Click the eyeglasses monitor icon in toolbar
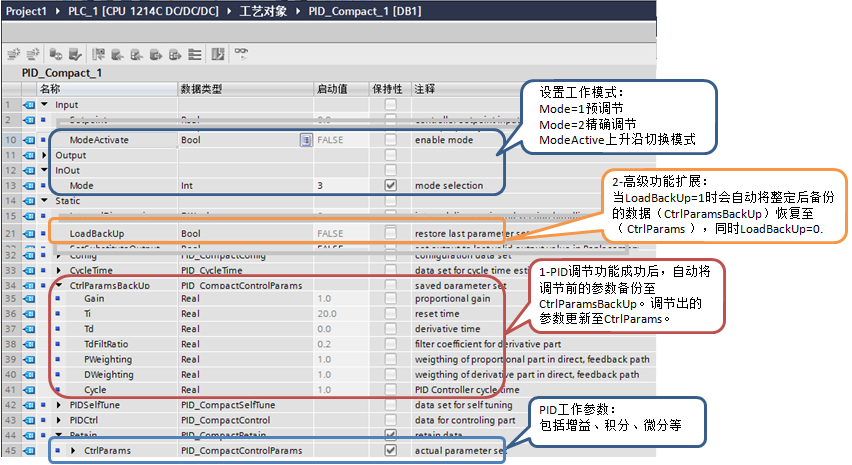The width and height of the screenshot is (852, 465). tap(241, 53)
